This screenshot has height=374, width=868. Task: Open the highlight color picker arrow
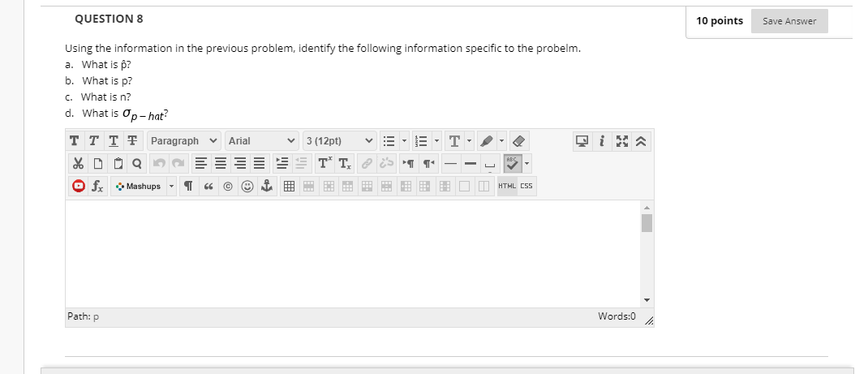501,141
